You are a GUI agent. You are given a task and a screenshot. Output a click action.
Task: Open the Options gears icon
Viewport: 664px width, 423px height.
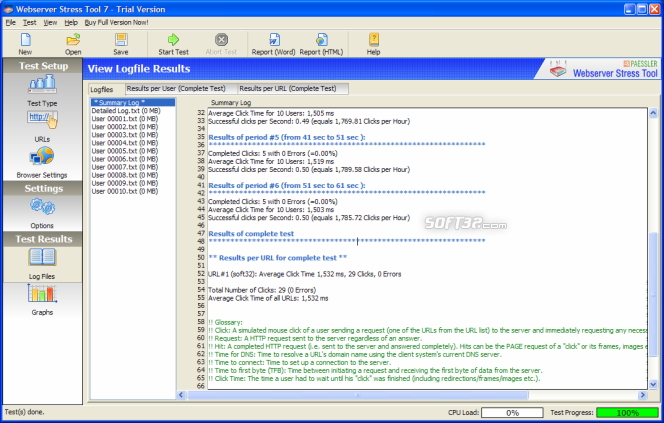pos(42,213)
